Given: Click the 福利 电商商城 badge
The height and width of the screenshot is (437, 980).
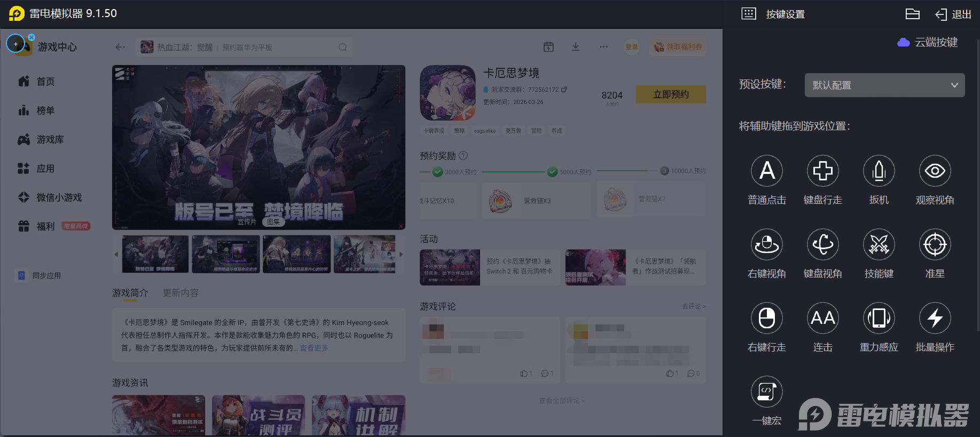Looking at the screenshot, I should (x=76, y=226).
